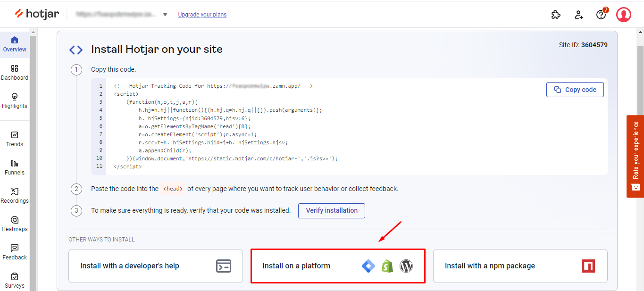
Task: Choose Install with a developer's help
Action: (156, 266)
